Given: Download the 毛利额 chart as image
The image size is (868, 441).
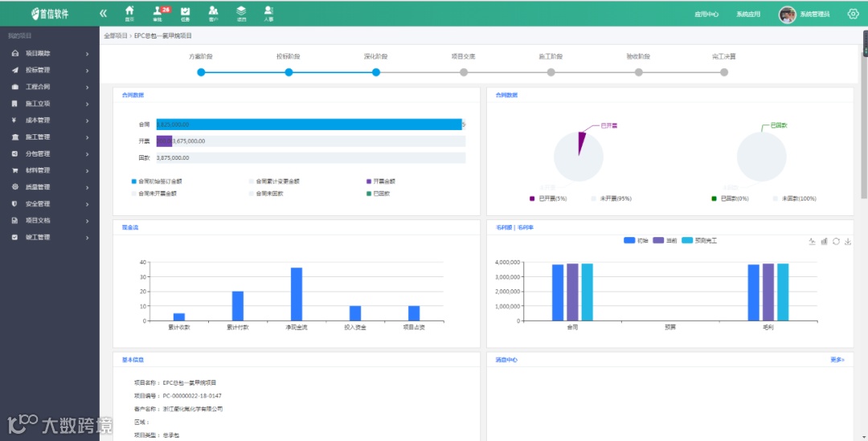Looking at the screenshot, I should click(848, 241).
